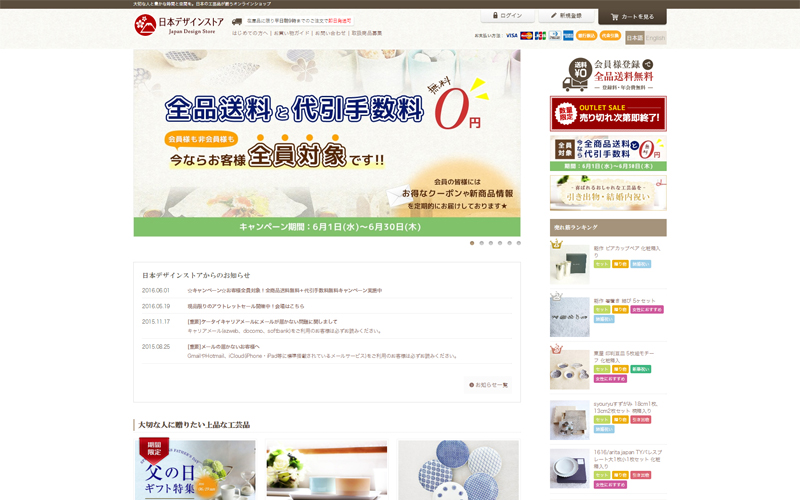The width and height of the screenshot is (800, 500).
Task: Open the お知らせ一覧 news list
Action: (490, 385)
